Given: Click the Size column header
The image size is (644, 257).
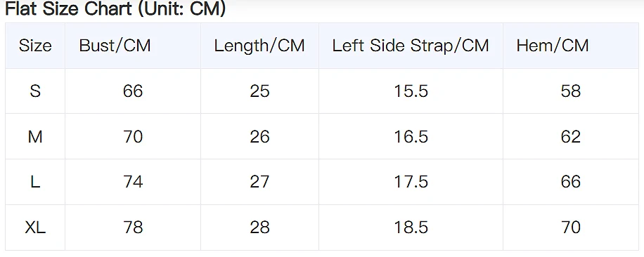Looking at the screenshot, I should tap(35, 46).
